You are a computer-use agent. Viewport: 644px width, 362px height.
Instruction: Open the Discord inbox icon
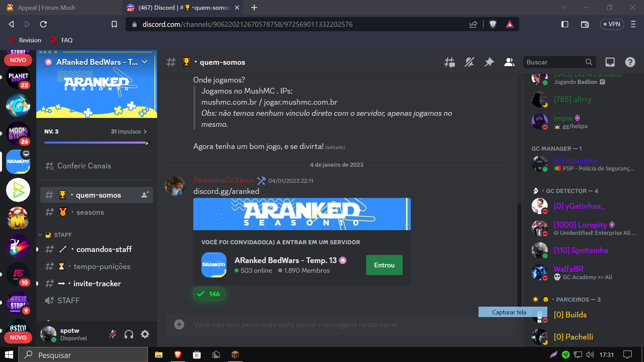pos(610,62)
